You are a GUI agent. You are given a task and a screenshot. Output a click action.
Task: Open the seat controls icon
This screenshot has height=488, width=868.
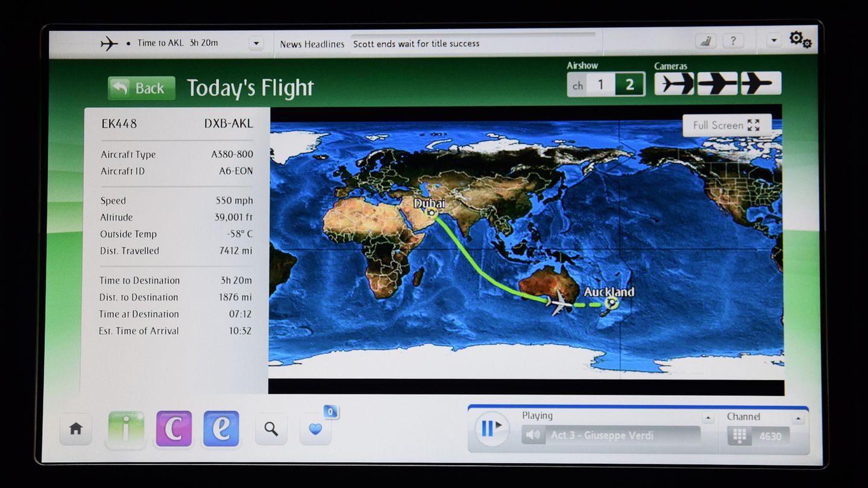pos(705,41)
